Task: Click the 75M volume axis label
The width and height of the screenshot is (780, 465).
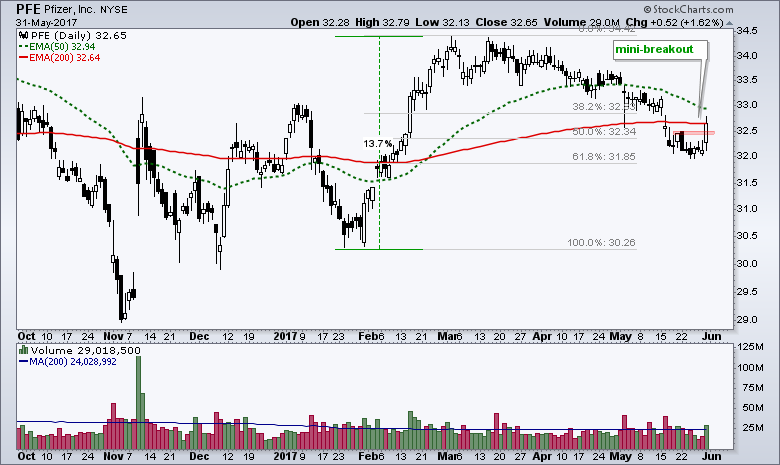Action: click(x=752, y=387)
